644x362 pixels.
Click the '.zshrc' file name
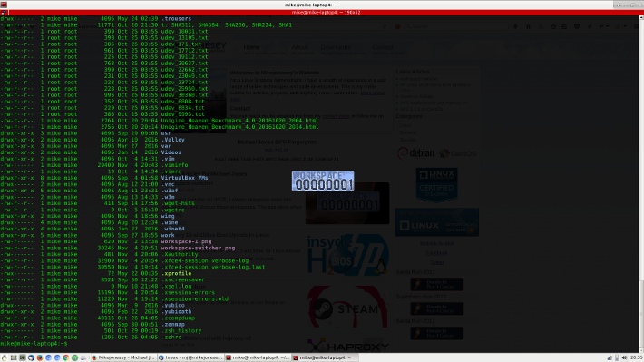pos(171,338)
